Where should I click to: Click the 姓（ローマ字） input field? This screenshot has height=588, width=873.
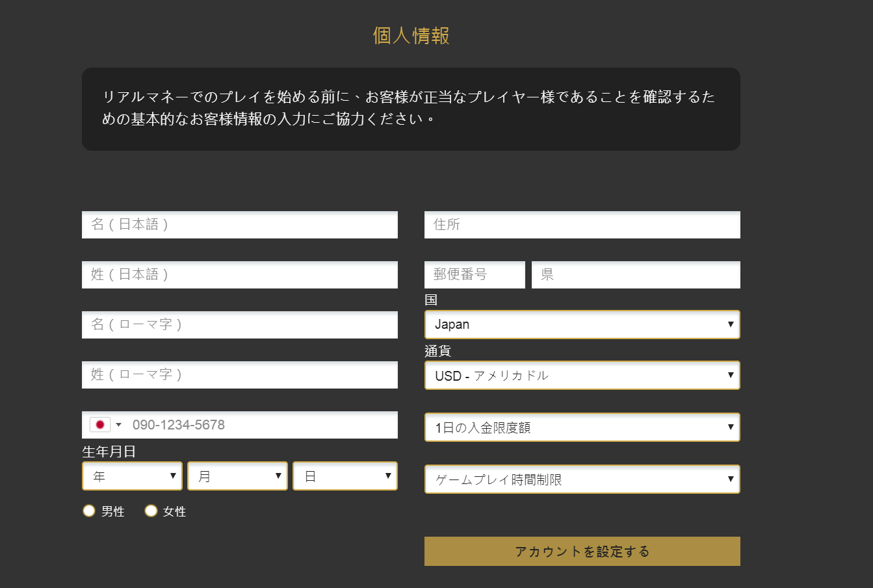pyautogui.click(x=239, y=374)
